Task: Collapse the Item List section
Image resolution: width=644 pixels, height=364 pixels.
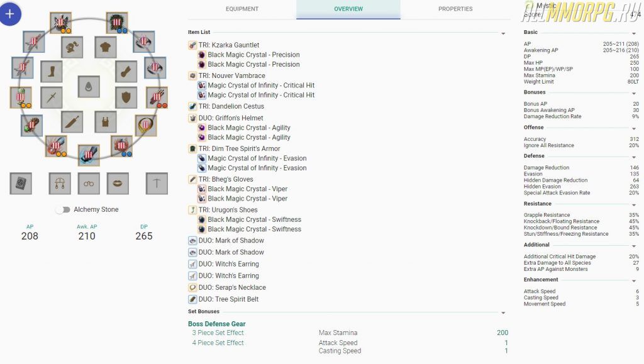Action: coord(503,33)
